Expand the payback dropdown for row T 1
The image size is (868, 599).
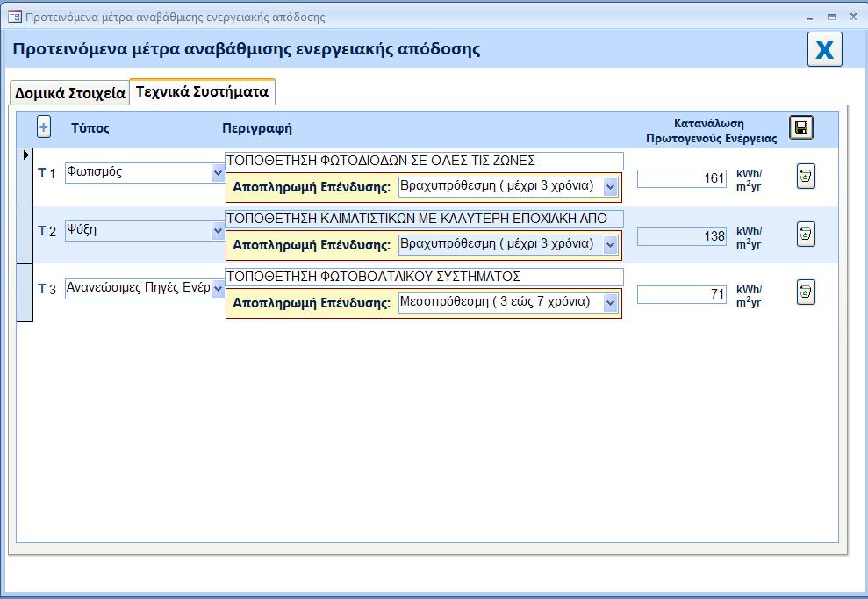610,187
